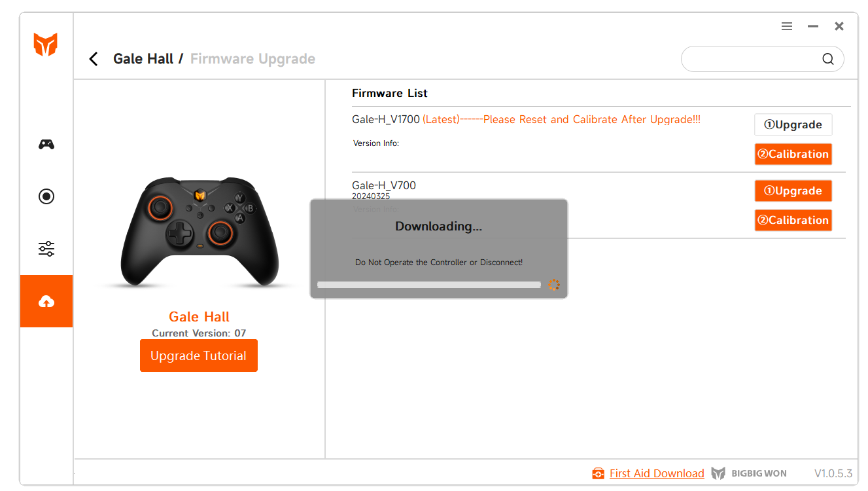Click the BIGBIG WON logo at top-left

(46, 45)
